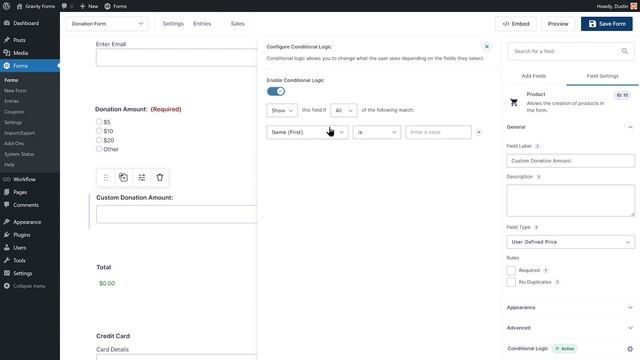The image size is (640, 360).
Task: Click the search magnifier icon
Action: [x=624, y=51]
